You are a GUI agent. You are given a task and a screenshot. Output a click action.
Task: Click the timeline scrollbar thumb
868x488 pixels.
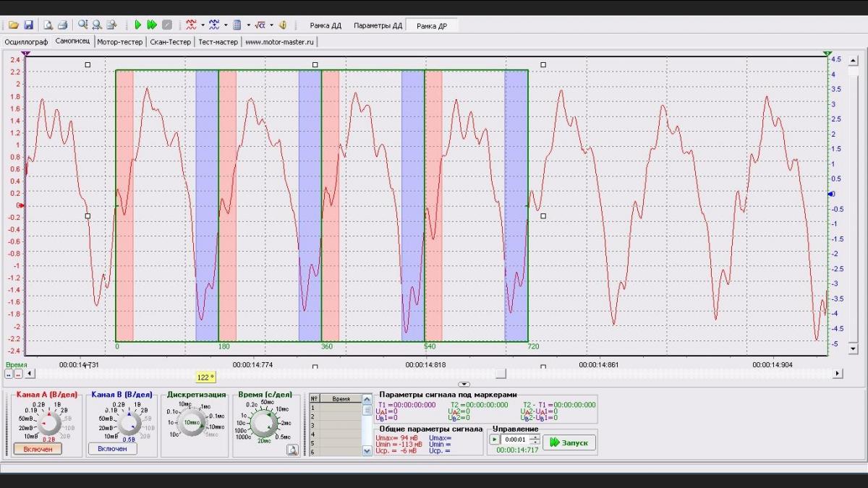[x=500, y=374]
